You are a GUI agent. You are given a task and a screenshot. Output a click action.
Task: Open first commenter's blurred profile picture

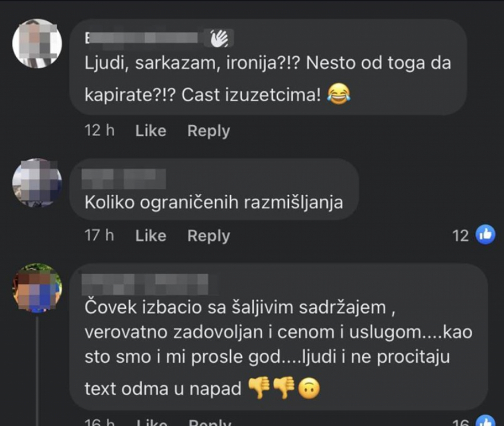[x=37, y=43]
